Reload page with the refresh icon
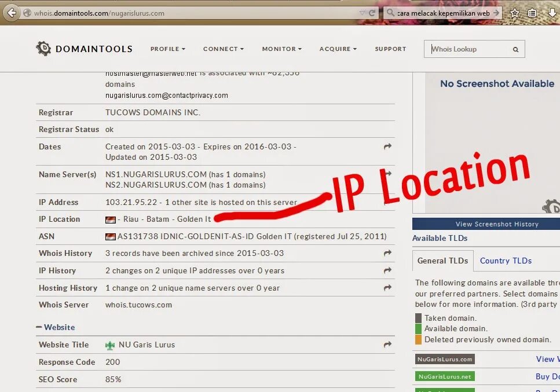560x392 pixels. (372, 13)
